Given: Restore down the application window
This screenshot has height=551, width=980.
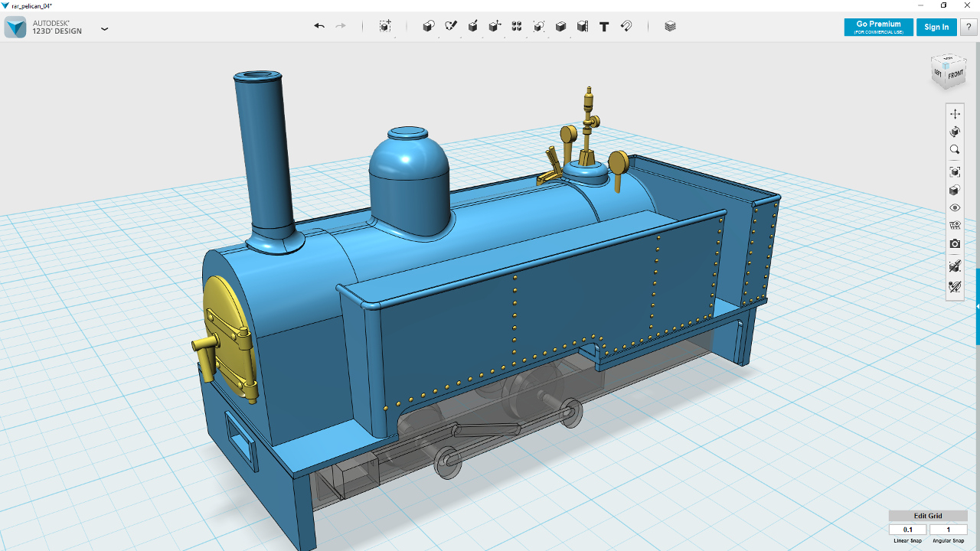Looking at the screenshot, I should click(943, 5).
